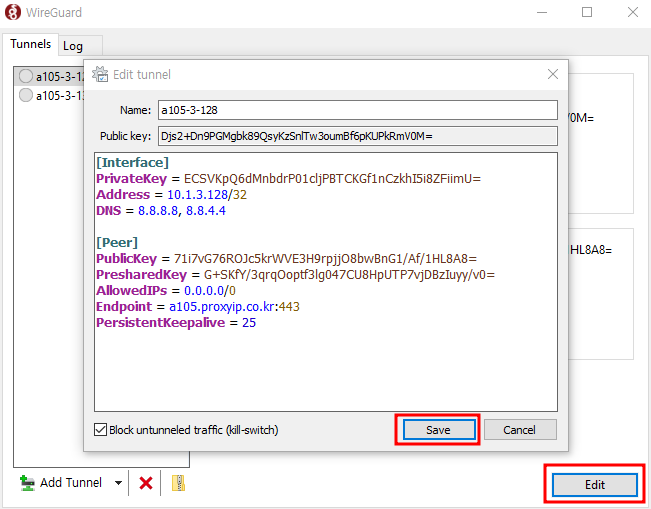Save the tunnel configuration

(x=439, y=430)
